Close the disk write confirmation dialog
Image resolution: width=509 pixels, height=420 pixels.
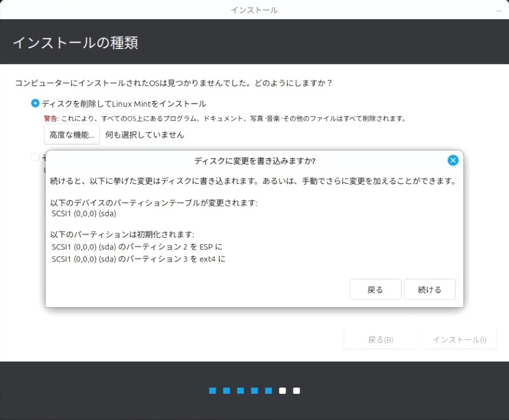(452, 160)
